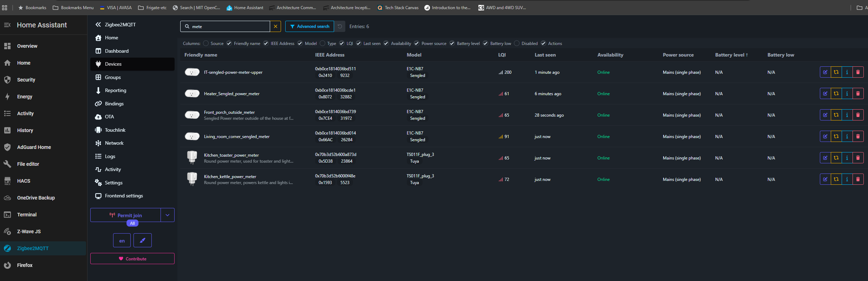Click the Advanced search button
Screen dimensions: 868x281
pyautogui.click(x=309, y=26)
